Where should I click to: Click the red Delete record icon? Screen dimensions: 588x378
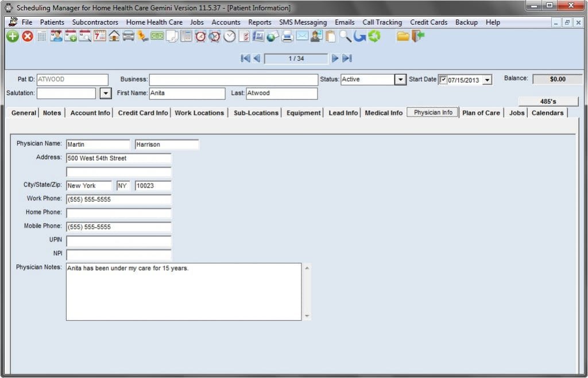click(27, 37)
